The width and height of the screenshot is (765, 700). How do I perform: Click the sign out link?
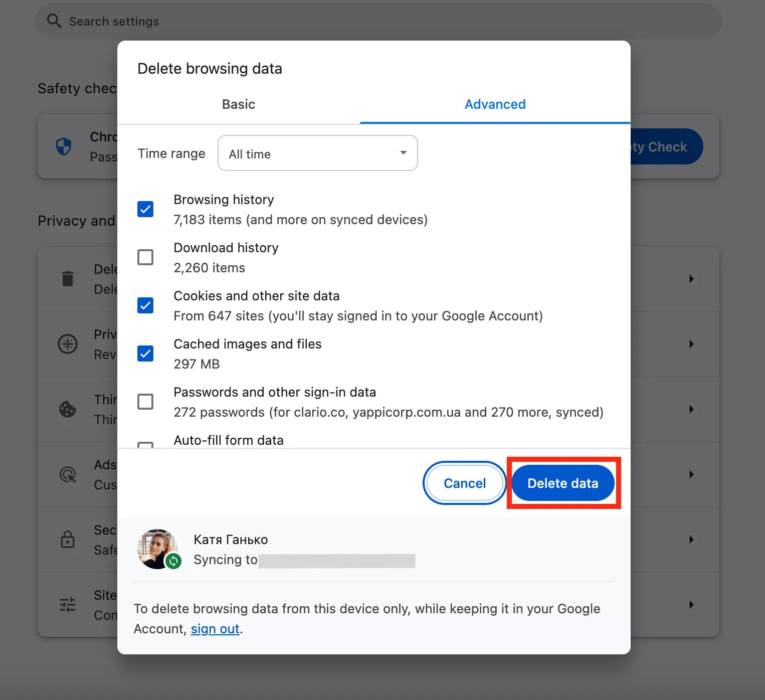[x=215, y=629]
